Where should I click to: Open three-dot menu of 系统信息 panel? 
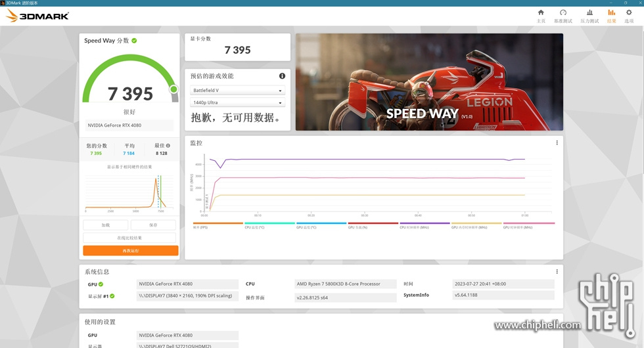click(x=557, y=272)
